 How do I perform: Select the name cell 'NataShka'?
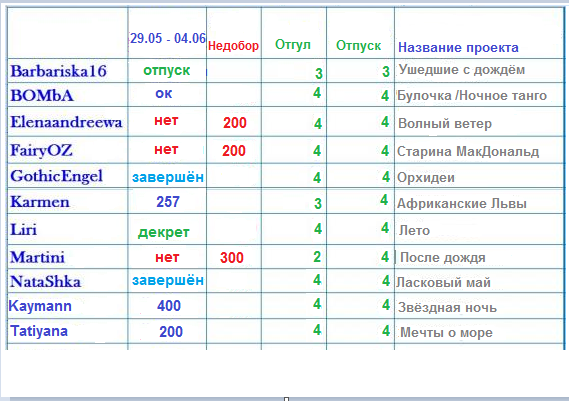(x=45, y=282)
